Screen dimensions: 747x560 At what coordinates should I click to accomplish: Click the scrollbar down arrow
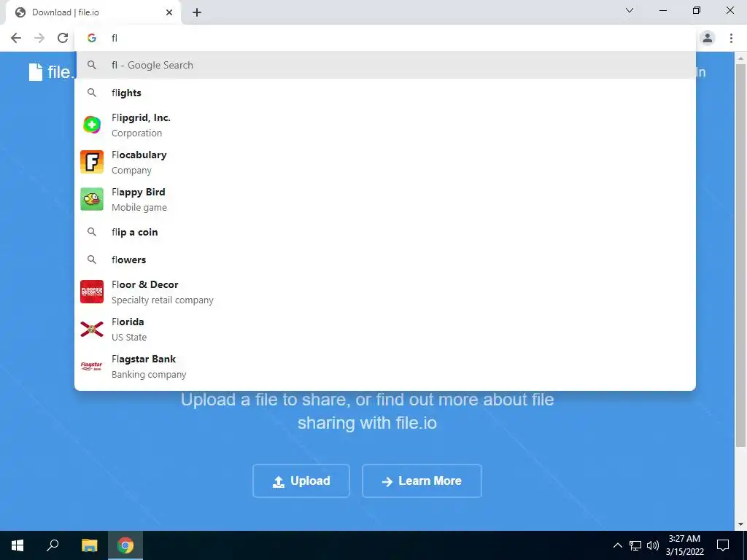(x=740, y=525)
